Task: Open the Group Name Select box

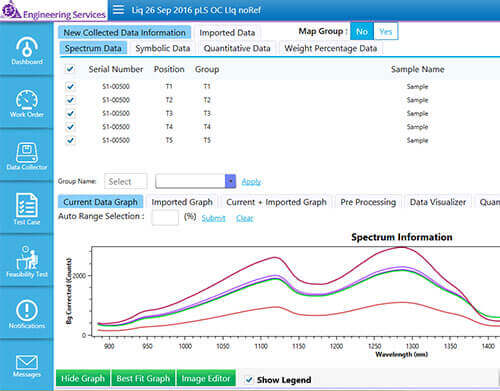Action: click(125, 181)
